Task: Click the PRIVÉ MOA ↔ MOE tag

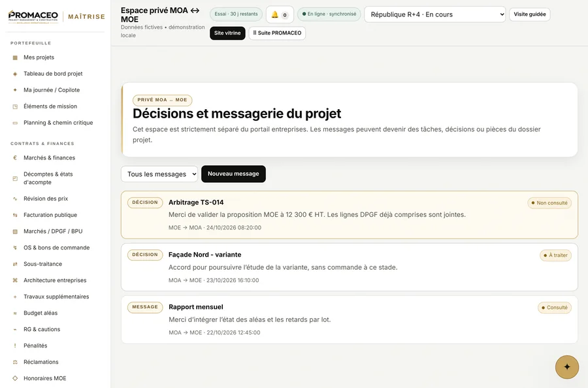Action: click(162, 100)
